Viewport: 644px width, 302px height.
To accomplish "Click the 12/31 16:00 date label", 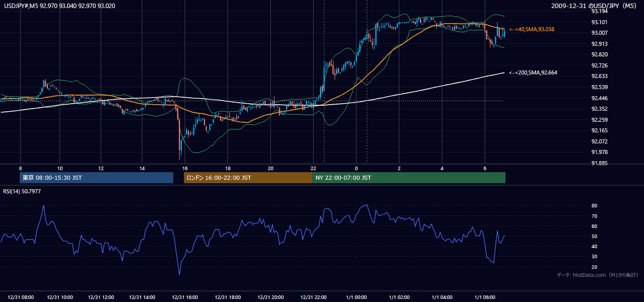I will (x=185, y=297).
